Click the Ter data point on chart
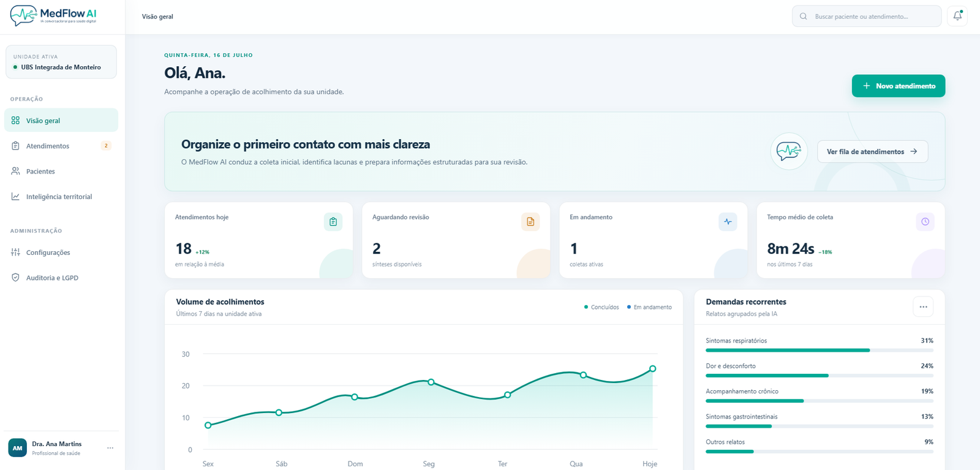 click(507, 395)
